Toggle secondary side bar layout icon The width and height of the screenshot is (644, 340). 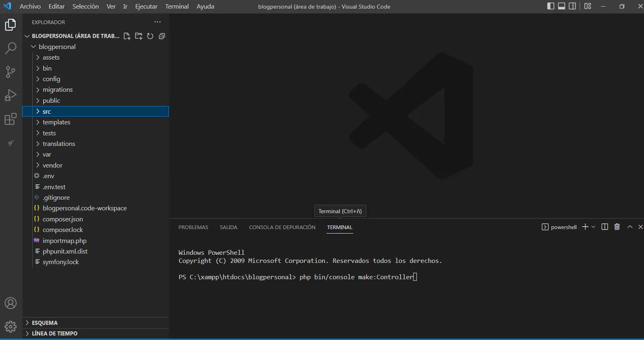(x=574, y=6)
